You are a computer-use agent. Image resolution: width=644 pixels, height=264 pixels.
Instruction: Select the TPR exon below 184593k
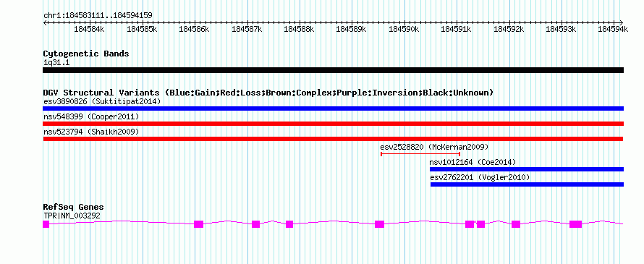576,224
